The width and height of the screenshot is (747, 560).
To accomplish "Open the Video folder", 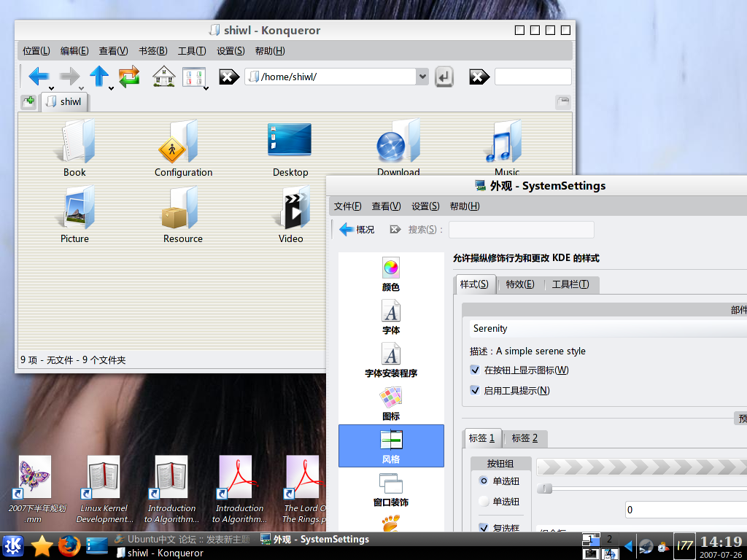I will (x=290, y=215).
